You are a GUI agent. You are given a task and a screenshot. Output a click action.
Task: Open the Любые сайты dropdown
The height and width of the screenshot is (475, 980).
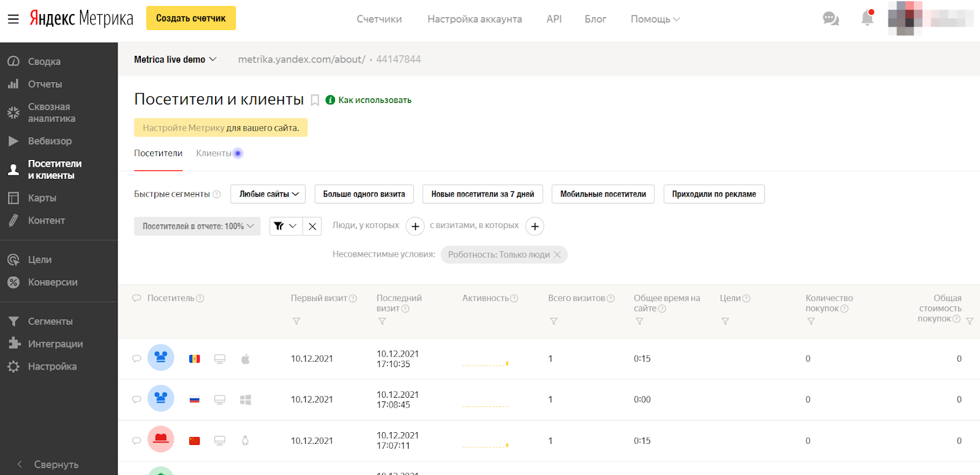269,194
